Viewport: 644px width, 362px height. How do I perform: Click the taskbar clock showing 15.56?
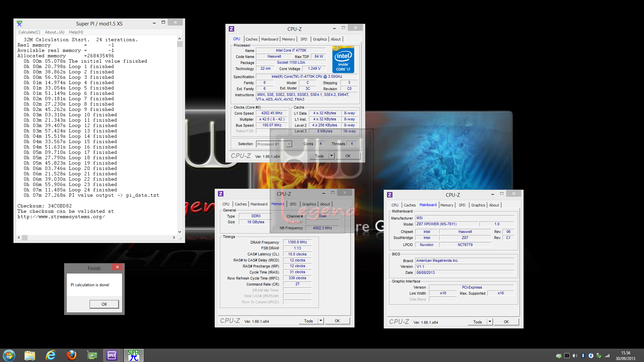click(x=626, y=353)
